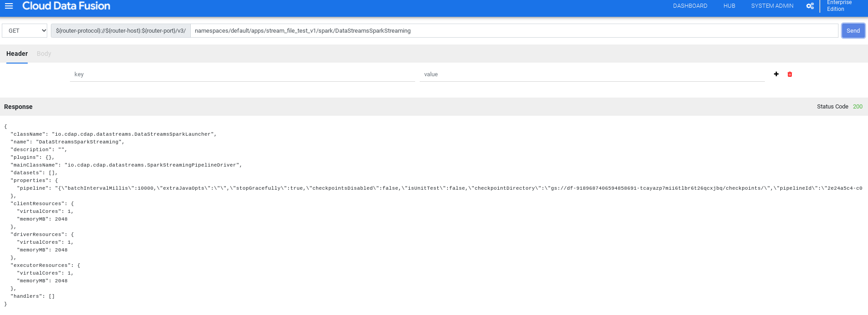Click the Enterprise Edition label
Image resolution: width=868 pixels, height=315 pixels.
[x=839, y=6]
